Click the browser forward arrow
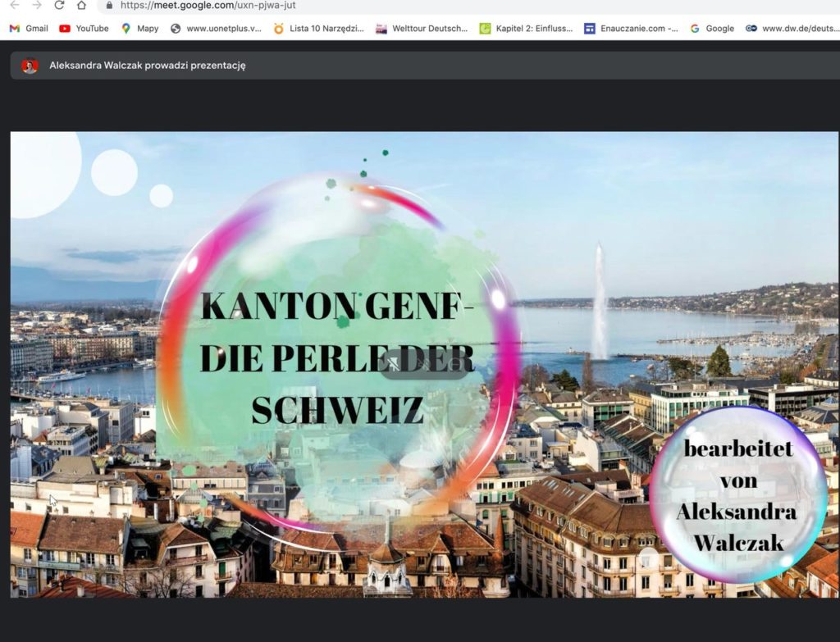The width and height of the screenshot is (840, 642). point(36,5)
